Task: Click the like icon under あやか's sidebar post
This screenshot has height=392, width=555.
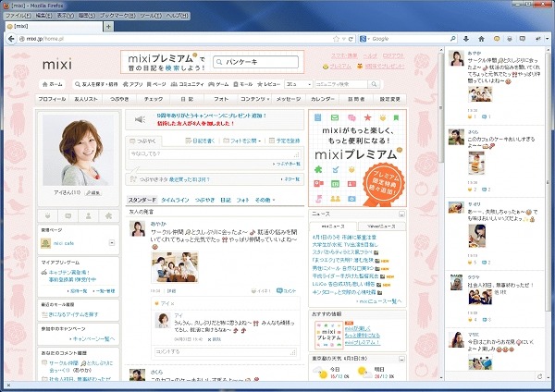Action: (x=471, y=116)
